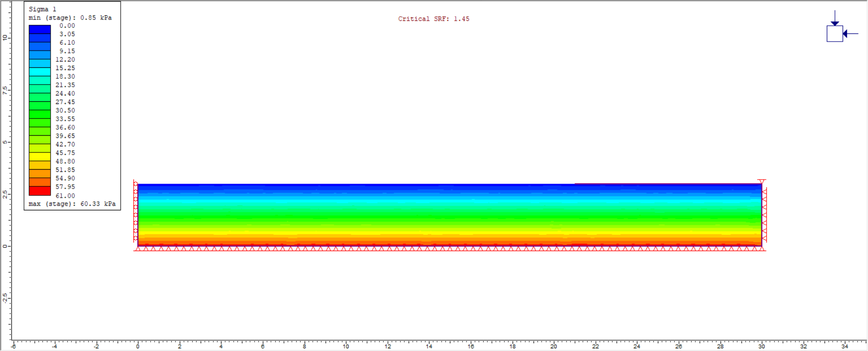Click the horizontal left-pointing stress arrow

tap(850, 33)
